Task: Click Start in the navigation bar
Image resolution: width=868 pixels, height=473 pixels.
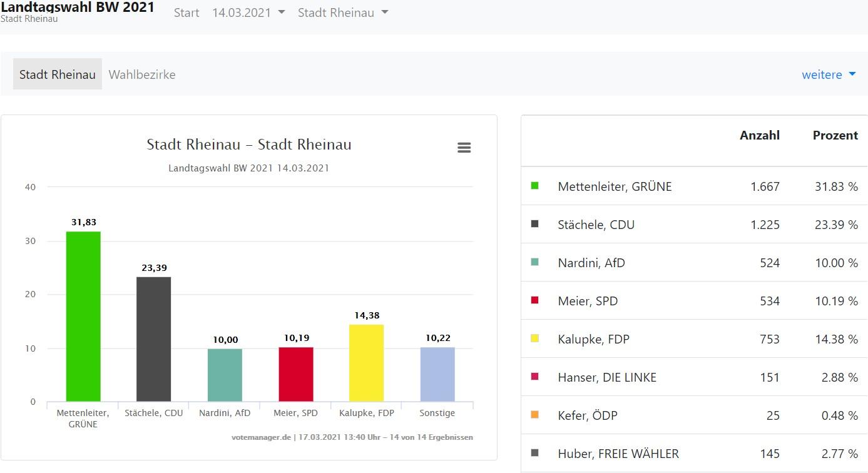Action: (186, 12)
